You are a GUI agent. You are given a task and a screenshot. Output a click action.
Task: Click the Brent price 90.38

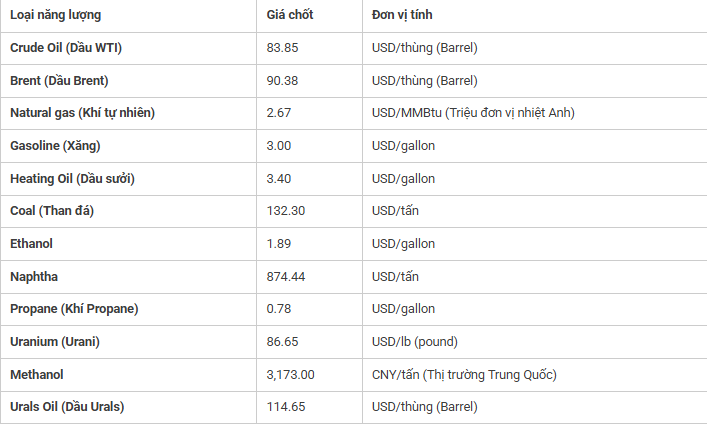coord(282,81)
